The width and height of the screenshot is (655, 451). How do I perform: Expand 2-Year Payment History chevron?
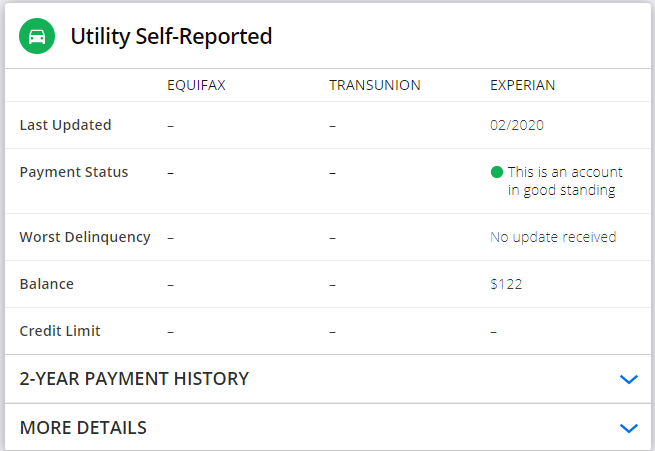[x=629, y=379]
